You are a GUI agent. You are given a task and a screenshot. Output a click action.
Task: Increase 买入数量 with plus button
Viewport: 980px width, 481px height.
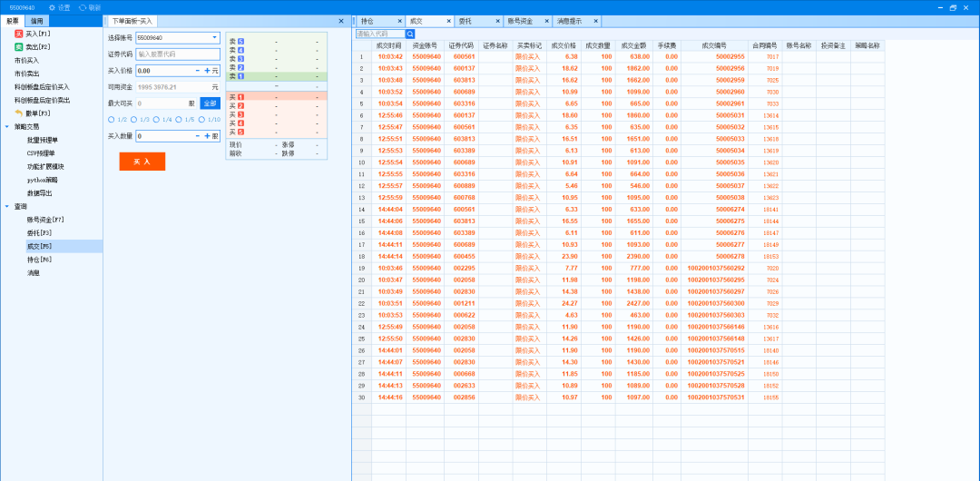tap(207, 136)
